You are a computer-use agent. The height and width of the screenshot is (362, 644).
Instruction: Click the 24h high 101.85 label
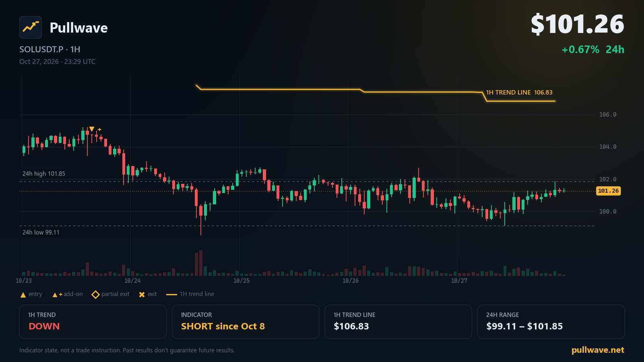43,174
